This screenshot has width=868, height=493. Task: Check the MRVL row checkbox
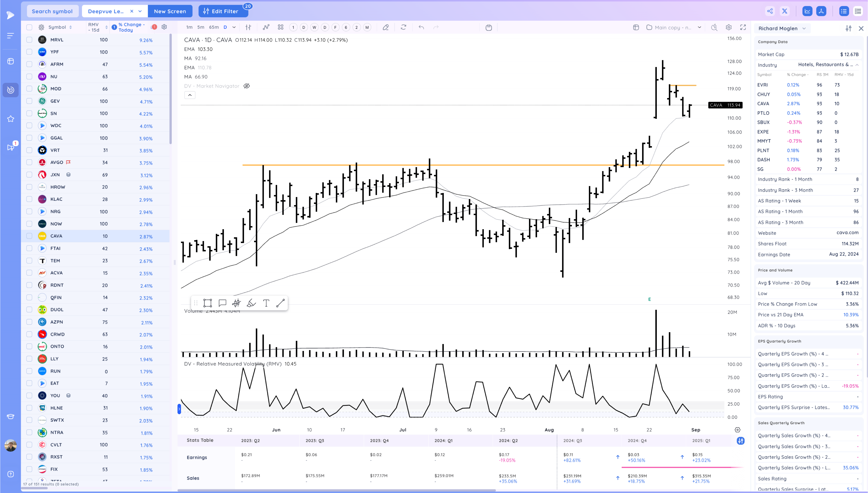[30, 40]
